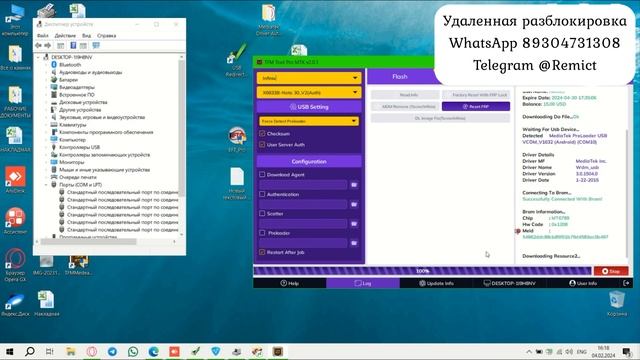Open the Force Detect Preloader dropdown
The image size is (640, 360).
[x=309, y=121]
